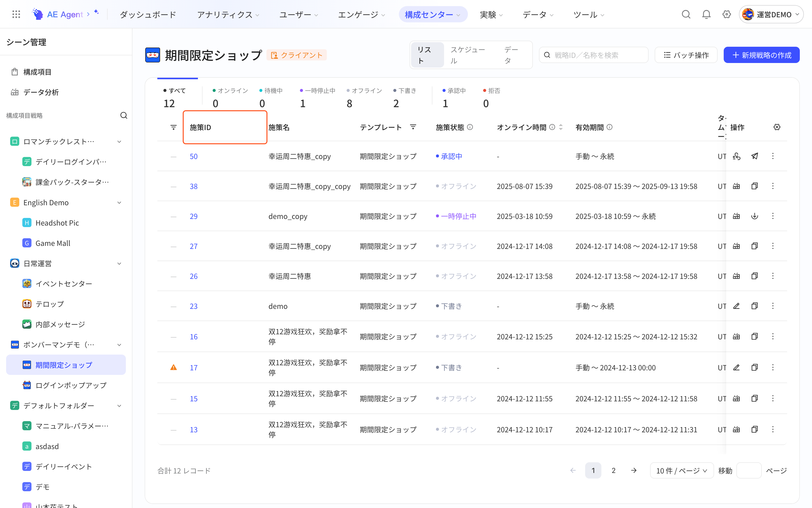Screen dimensions: 812x508
Task: Select ログインポップアップ in sidebar
Action: [x=66, y=385]
